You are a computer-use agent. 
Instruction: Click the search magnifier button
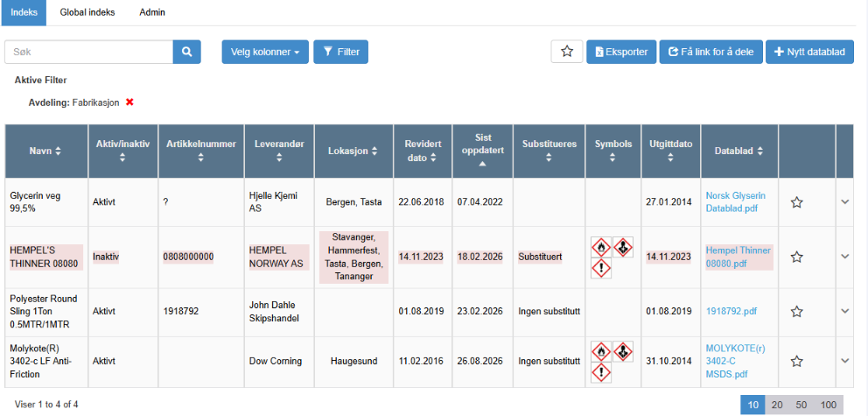pyautogui.click(x=187, y=52)
